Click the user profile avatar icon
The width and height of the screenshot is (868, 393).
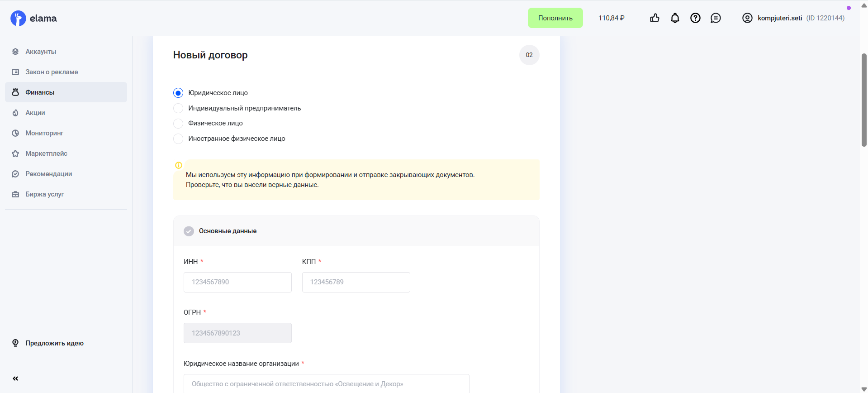[x=747, y=18]
